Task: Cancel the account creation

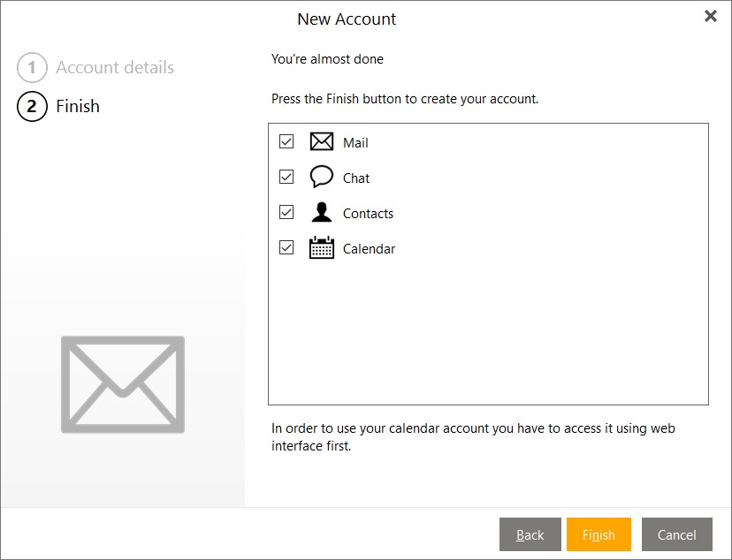Action: [676, 534]
